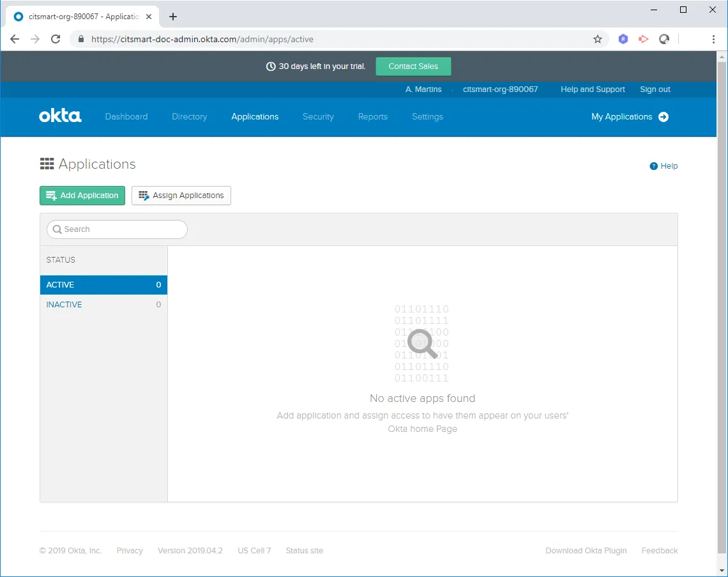Select the ACTIVE status filter
This screenshot has width=728, height=577.
click(x=103, y=285)
